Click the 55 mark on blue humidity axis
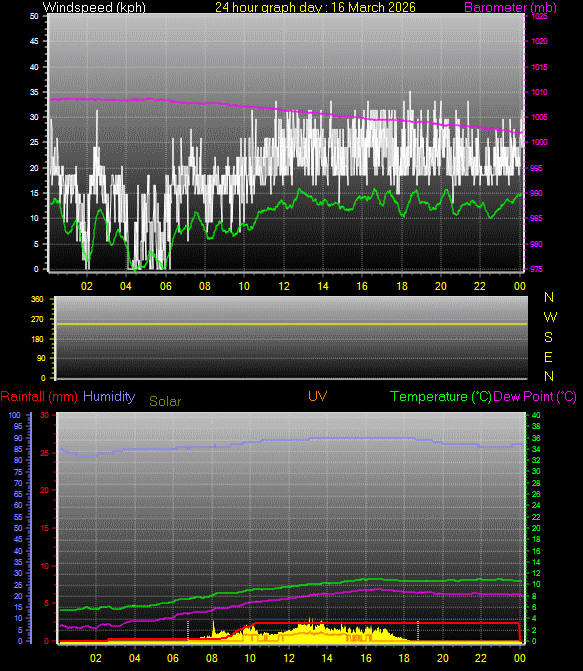This screenshot has height=671, width=583. point(18,517)
